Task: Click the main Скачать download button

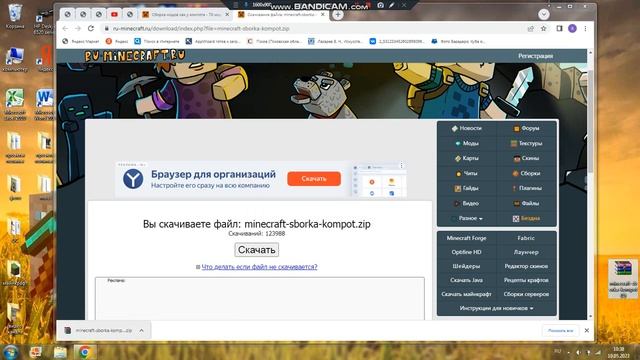Action: (x=256, y=250)
